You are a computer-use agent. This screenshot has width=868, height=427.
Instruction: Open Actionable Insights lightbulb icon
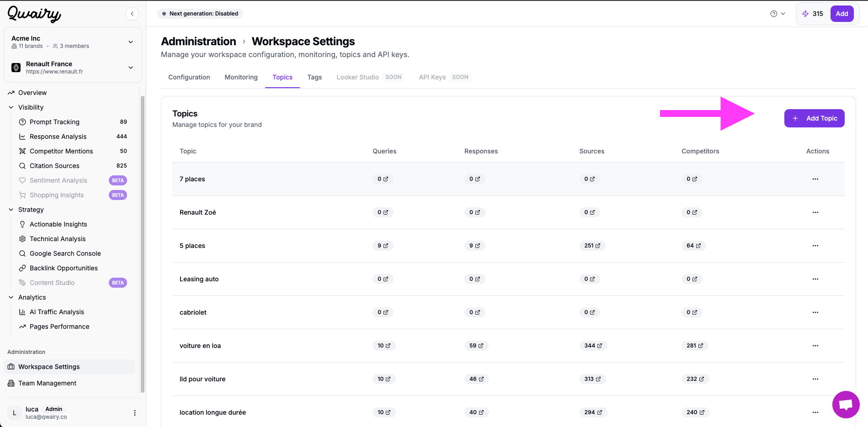coord(22,224)
